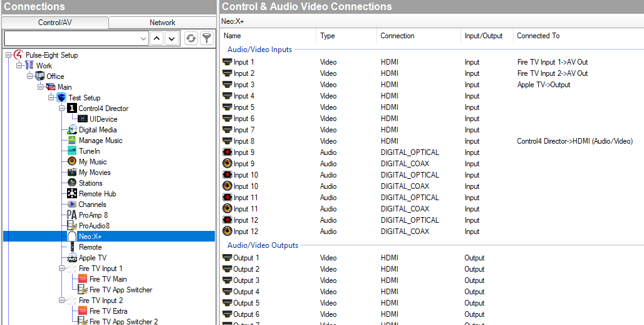
Task: Click the refresh icon button
Action: [190, 39]
